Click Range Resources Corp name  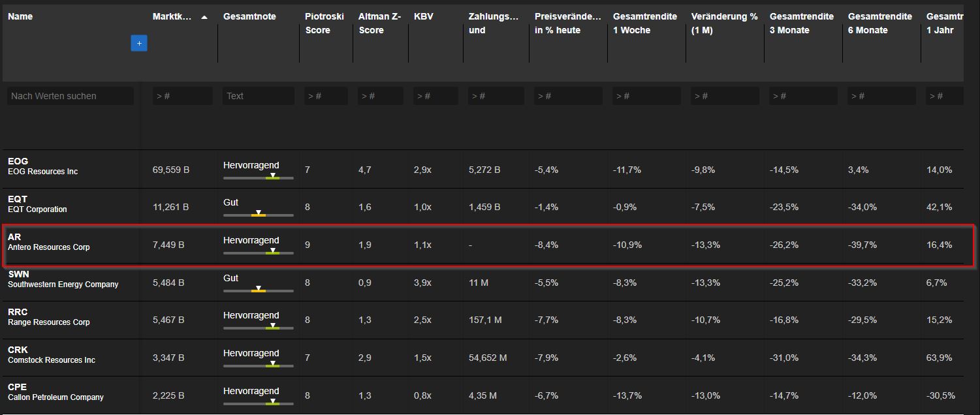click(x=49, y=322)
